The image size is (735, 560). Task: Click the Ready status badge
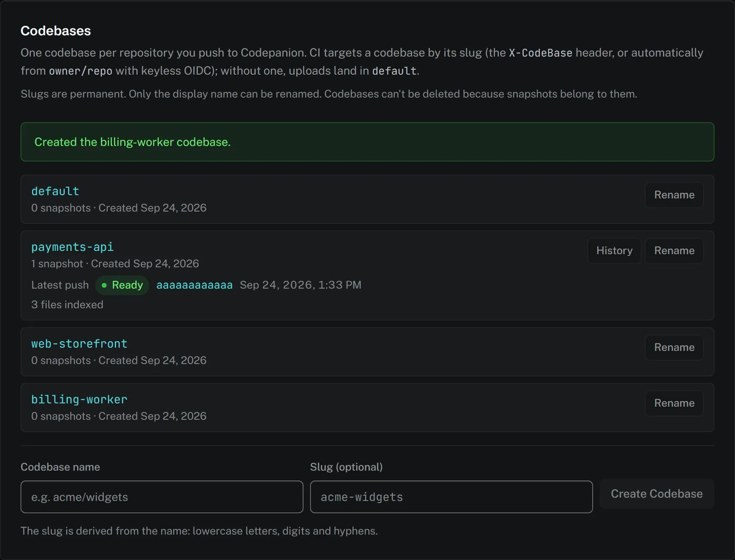tap(122, 285)
